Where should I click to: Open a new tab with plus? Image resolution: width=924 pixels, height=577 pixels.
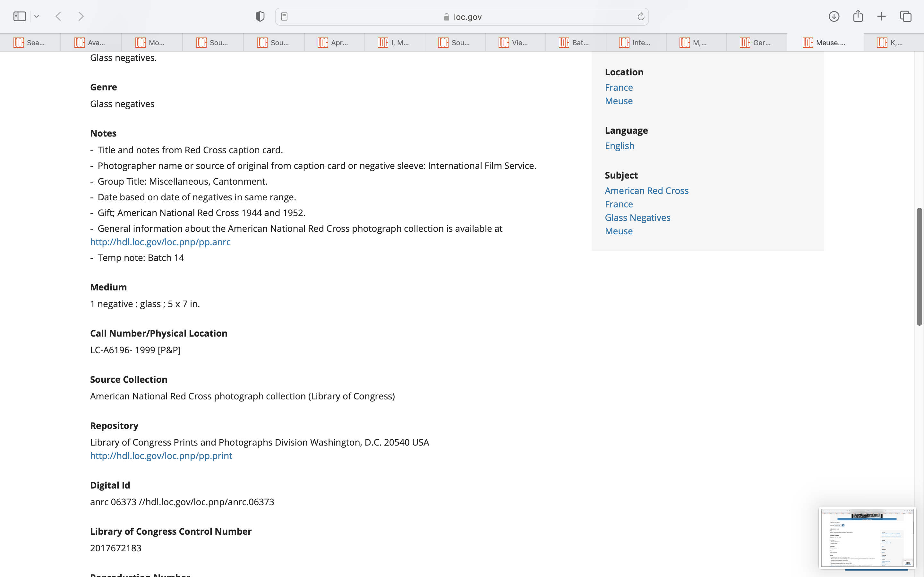click(881, 16)
